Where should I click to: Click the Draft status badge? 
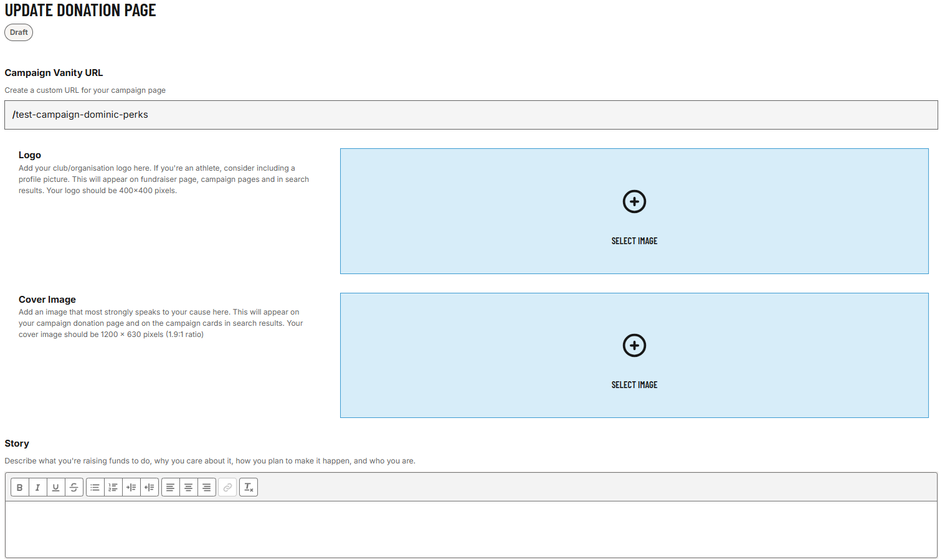(19, 32)
